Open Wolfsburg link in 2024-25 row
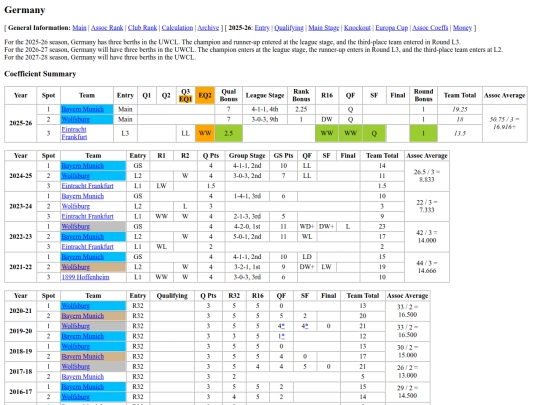The height and width of the screenshot is (405, 540). (x=75, y=176)
